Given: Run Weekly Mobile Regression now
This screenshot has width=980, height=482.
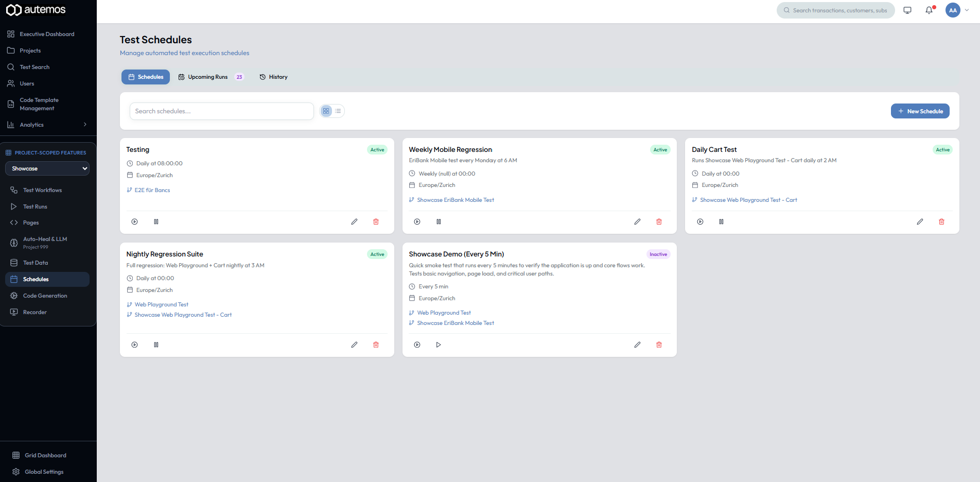Looking at the screenshot, I should tap(417, 221).
